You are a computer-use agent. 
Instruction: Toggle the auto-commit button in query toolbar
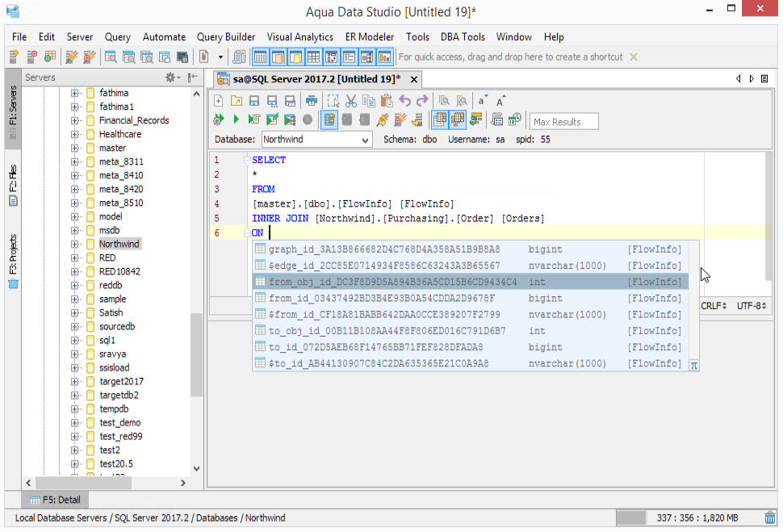329,120
